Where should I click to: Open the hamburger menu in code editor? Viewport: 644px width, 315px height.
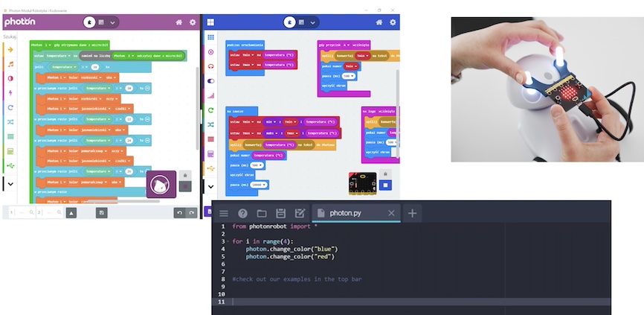click(223, 213)
